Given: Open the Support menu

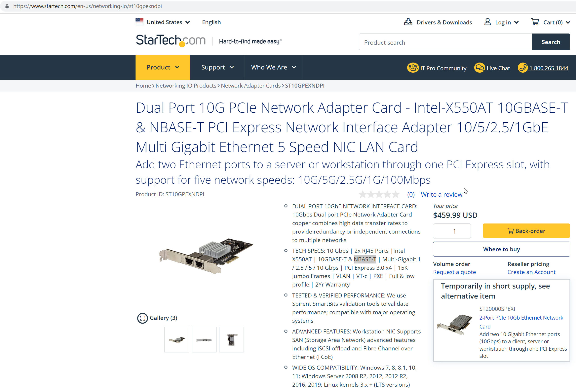Looking at the screenshot, I should [217, 67].
